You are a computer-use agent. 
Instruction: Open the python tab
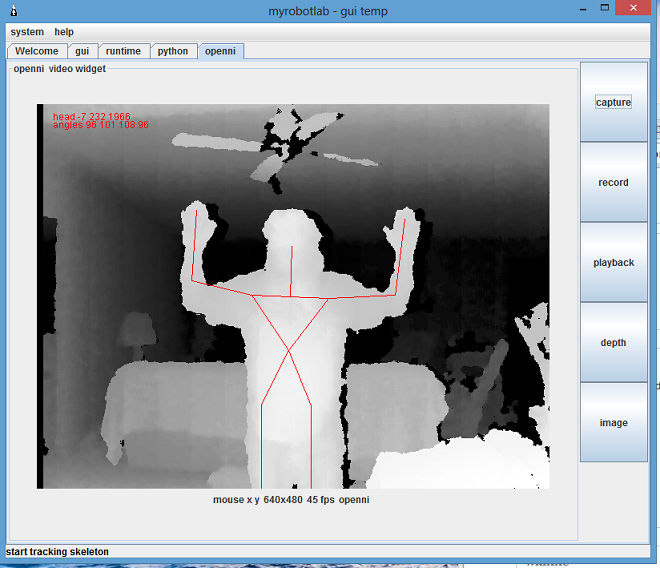click(x=173, y=51)
